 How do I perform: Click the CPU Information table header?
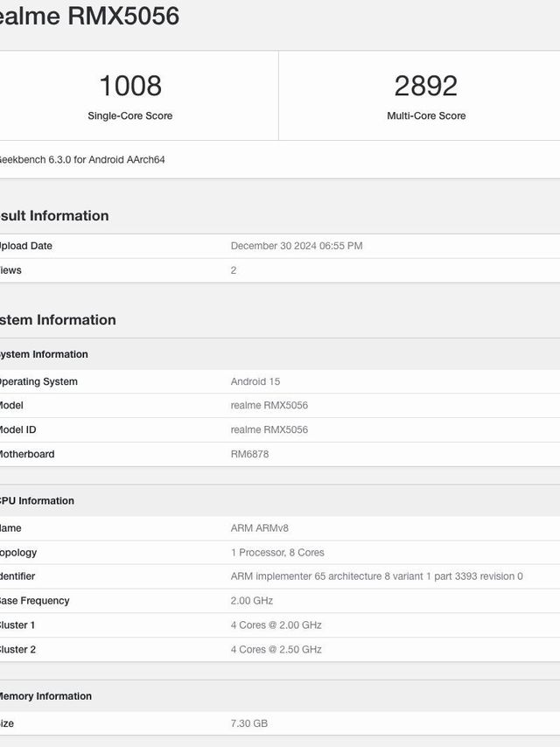(37, 500)
